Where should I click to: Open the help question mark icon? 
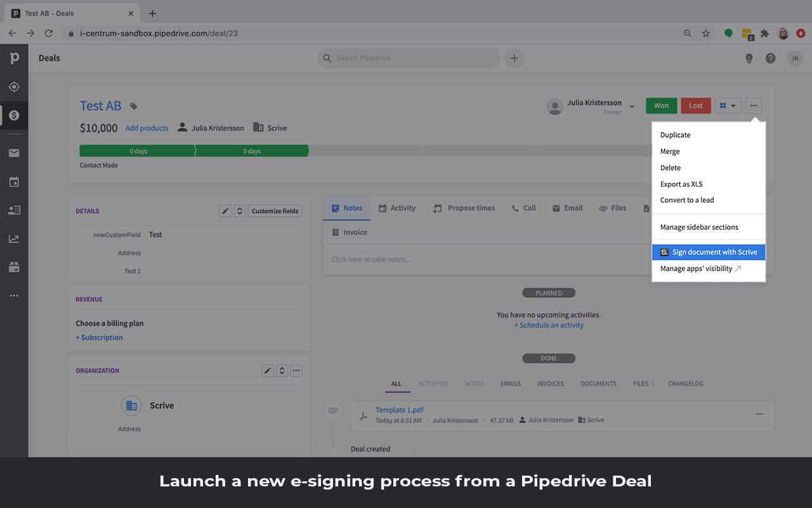click(770, 58)
